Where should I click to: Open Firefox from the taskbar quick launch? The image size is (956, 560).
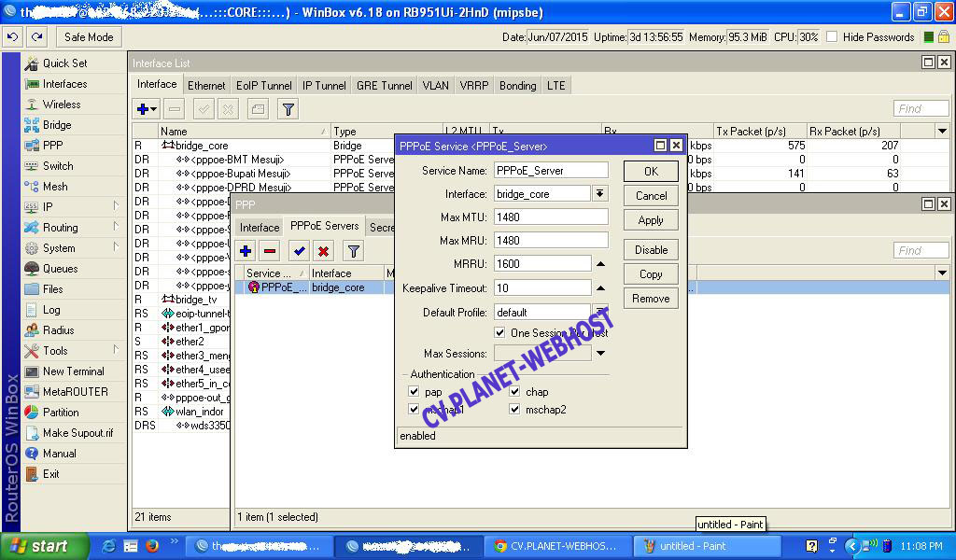coord(152,546)
